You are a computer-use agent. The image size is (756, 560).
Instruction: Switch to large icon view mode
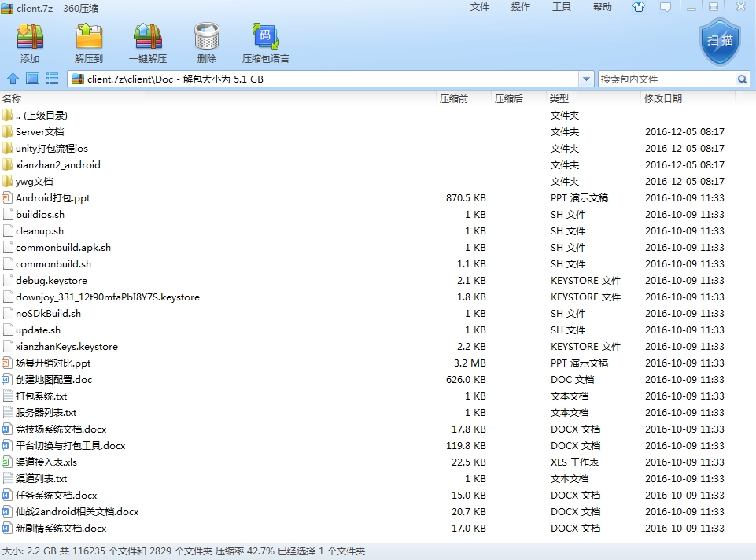(32, 79)
